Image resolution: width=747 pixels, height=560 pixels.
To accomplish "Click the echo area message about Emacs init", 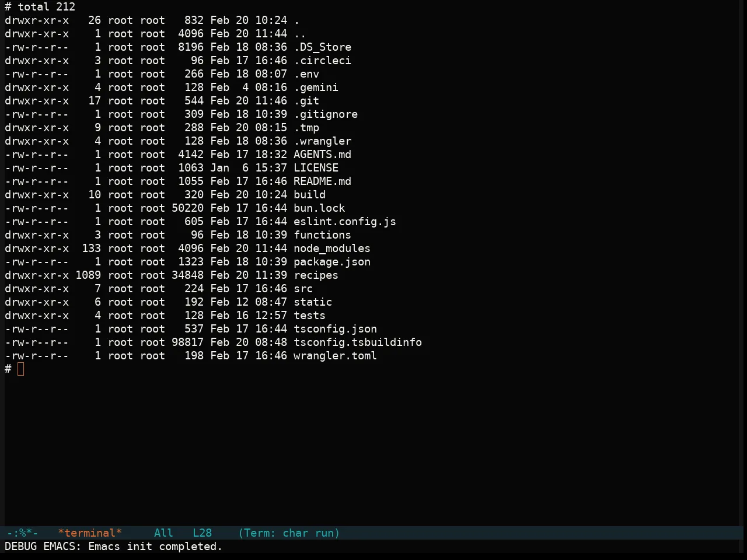I will pyautogui.click(x=114, y=547).
